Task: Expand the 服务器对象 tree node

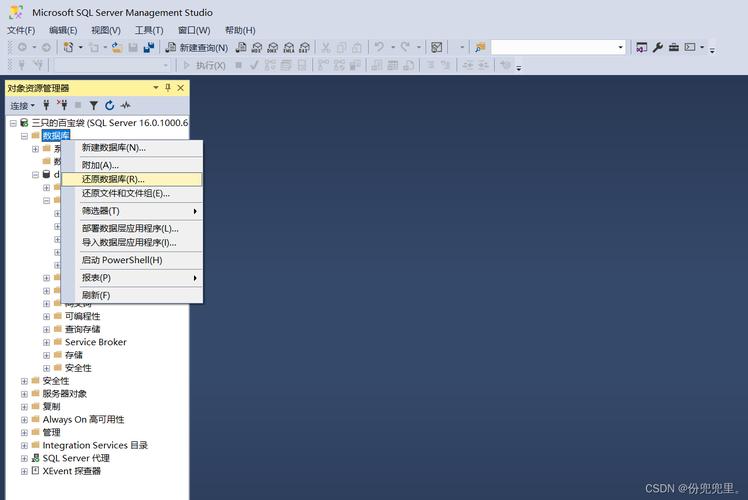Action: pyautogui.click(x=24, y=394)
